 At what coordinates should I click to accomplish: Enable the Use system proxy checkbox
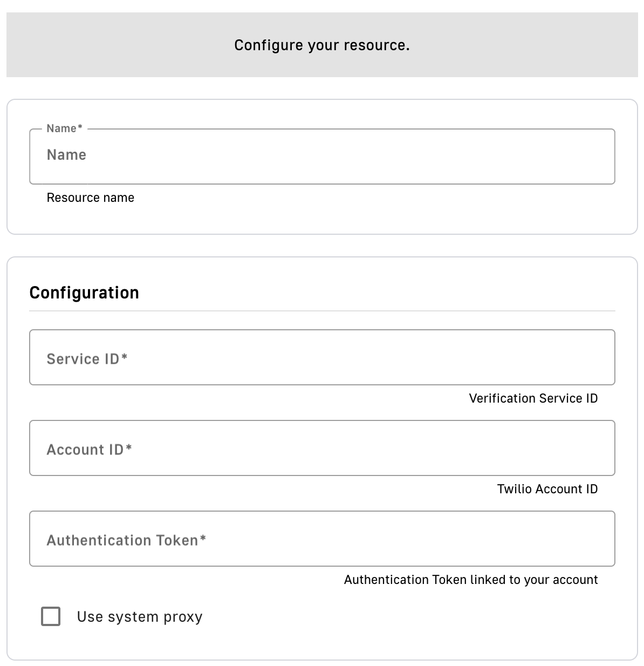point(51,616)
